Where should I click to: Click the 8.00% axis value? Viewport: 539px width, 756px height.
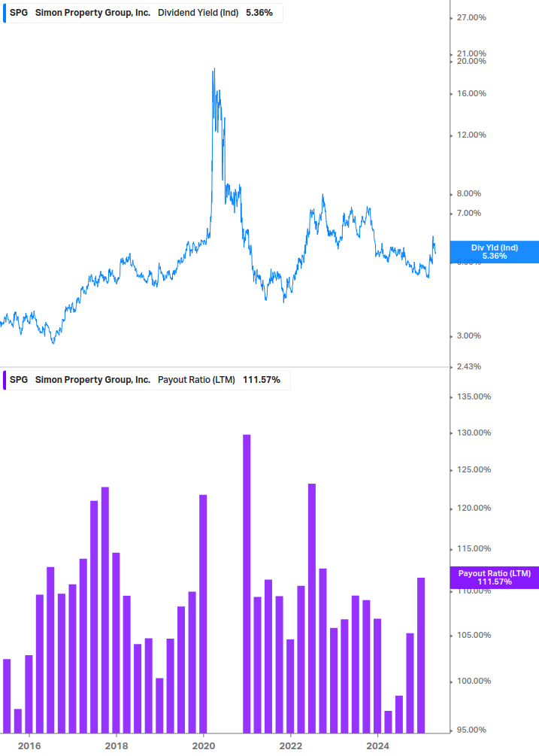click(469, 194)
